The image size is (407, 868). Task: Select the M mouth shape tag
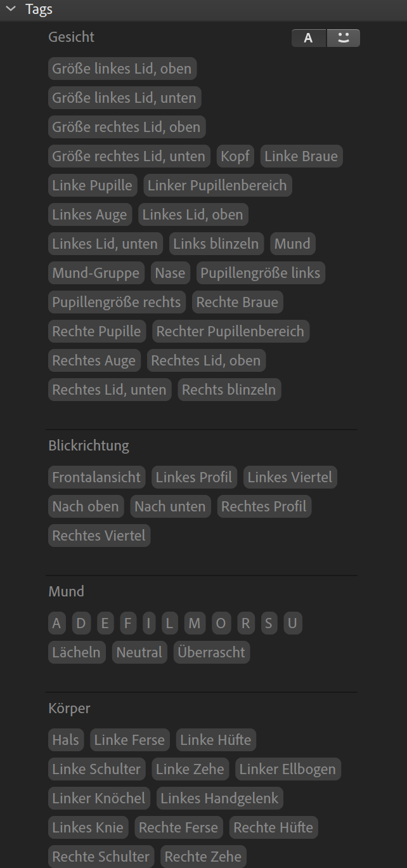click(x=195, y=623)
